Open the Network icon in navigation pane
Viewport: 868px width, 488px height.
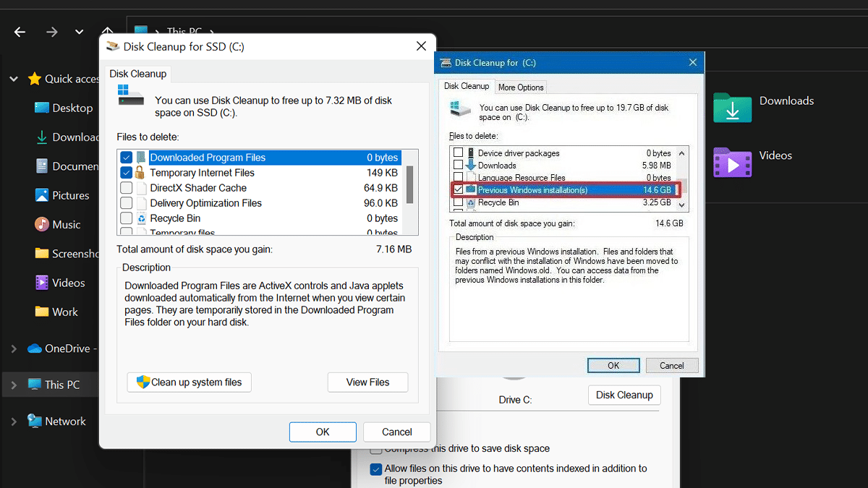point(35,421)
